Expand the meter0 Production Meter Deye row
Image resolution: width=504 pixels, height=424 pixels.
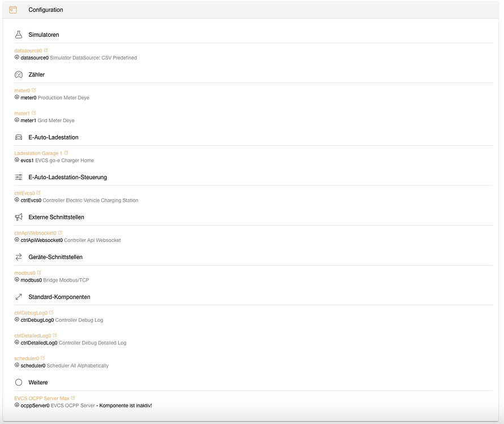17,97
